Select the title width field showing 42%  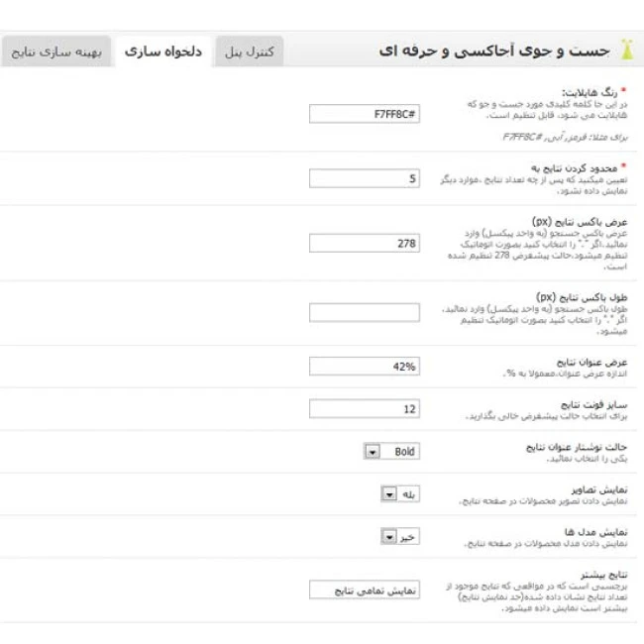tap(365, 367)
